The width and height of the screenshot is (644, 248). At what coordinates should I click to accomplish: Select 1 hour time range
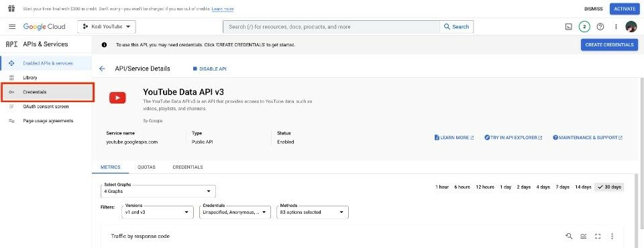(x=442, y=187)
